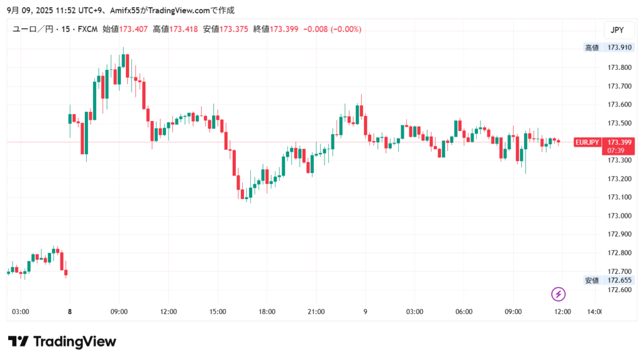Viewport: 644px width, 362px height.
Task: Click the 173.000 price scale label
Action: click(x=619, y=216)
